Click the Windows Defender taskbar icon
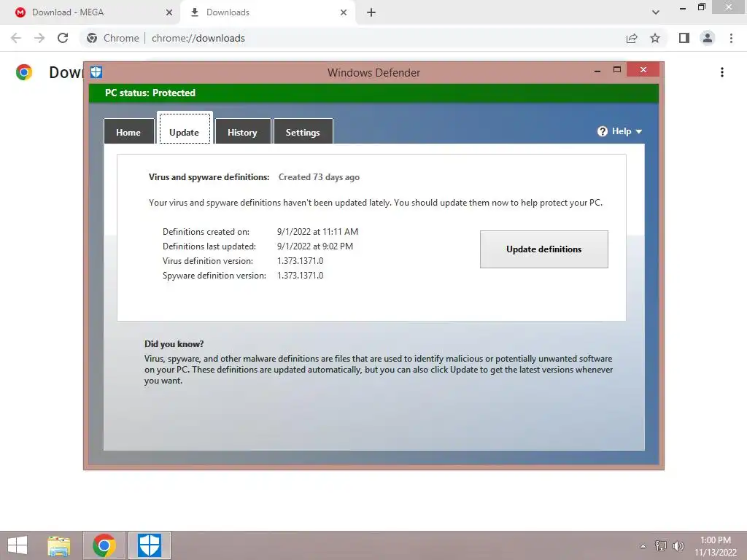The image size is (747, 560). 149,545
